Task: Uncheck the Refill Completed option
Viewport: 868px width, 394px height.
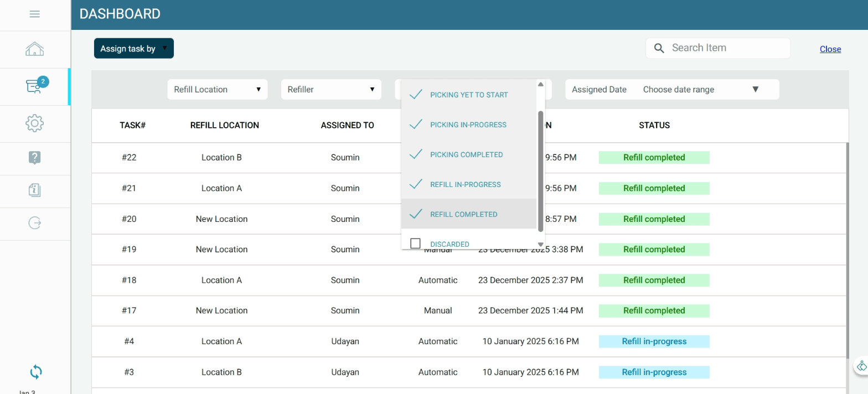Action: tap(415, 214)
